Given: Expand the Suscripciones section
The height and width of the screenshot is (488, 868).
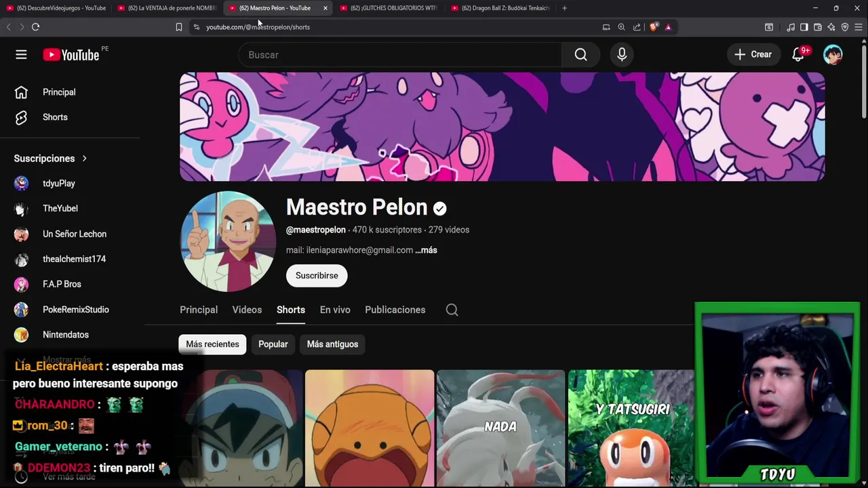Looking at the screenshot, I should 51,159.
